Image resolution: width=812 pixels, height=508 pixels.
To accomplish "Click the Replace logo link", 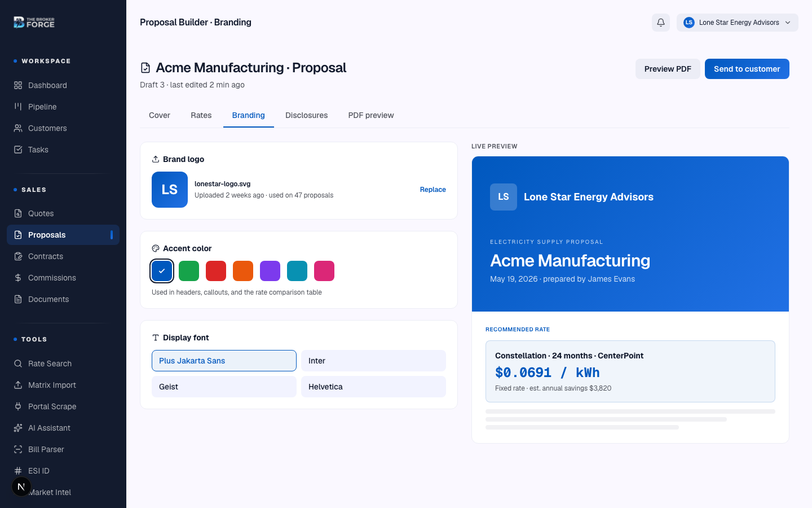I will 433,190.
